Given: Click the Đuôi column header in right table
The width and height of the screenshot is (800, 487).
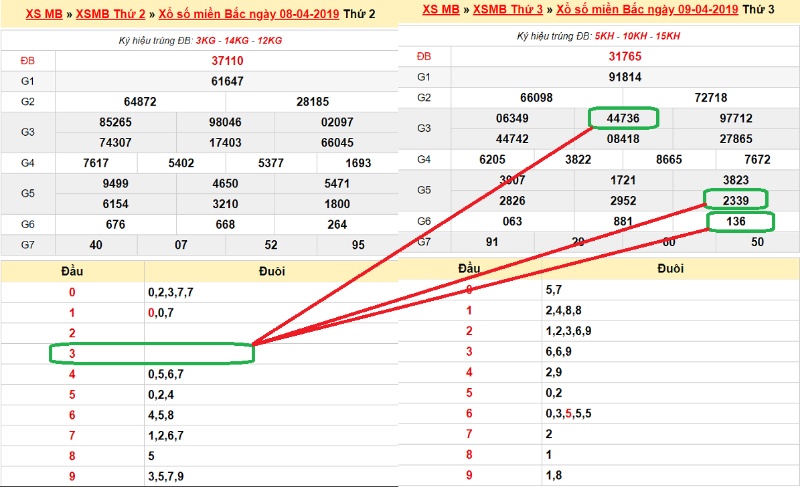Looking at the screenshot, I should (x=670, y=268).
